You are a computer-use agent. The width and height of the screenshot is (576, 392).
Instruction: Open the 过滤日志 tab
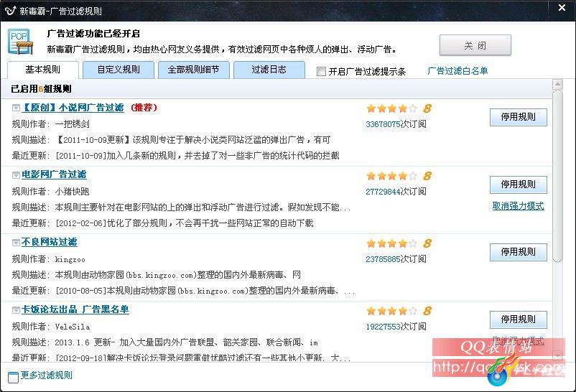click(x=269, y=70)
